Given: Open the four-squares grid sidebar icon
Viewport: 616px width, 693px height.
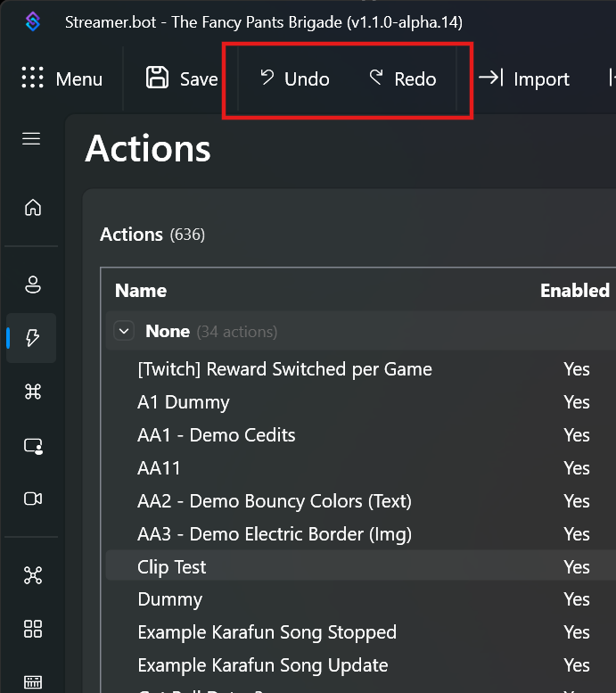Looking at the screenshot, I should [33, 629].
